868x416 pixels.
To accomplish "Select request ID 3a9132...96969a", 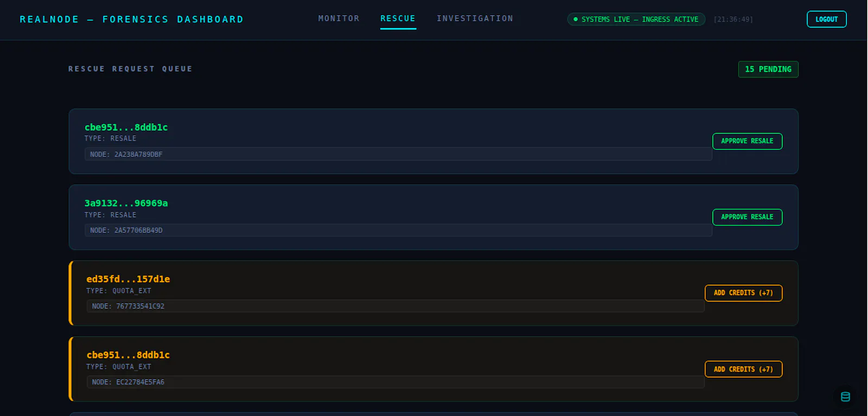I will coord(126,203).
